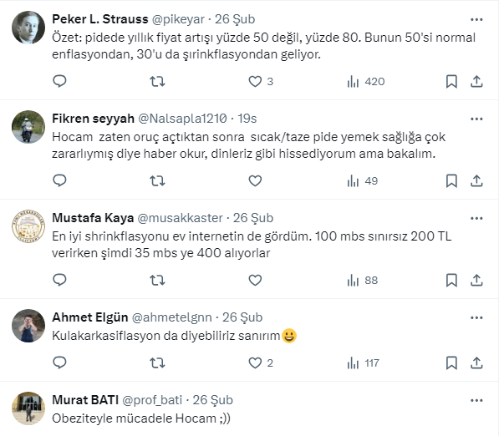Bookmark Mustafa Kaya's tweet
This screenshot has width=504, height=436.
[x=451, y=280]
